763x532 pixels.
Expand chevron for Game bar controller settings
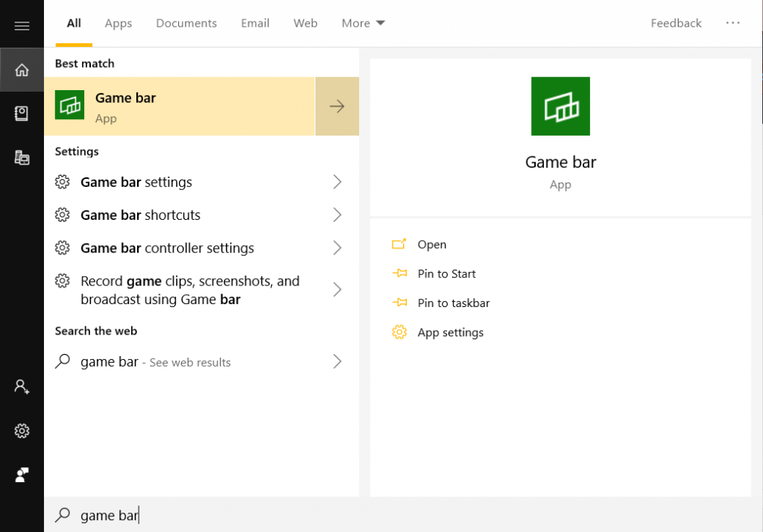tap(338, 248)
